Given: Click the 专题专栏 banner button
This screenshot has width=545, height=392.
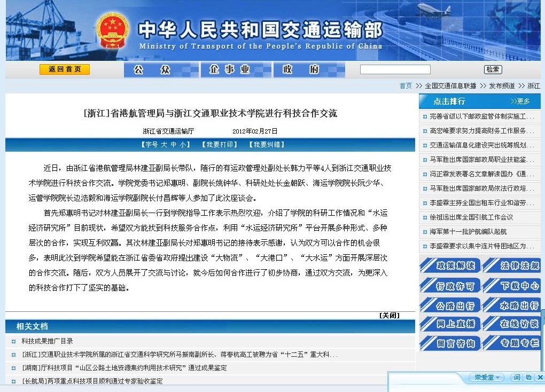Looking at the screenshot, I should (511, 343).
